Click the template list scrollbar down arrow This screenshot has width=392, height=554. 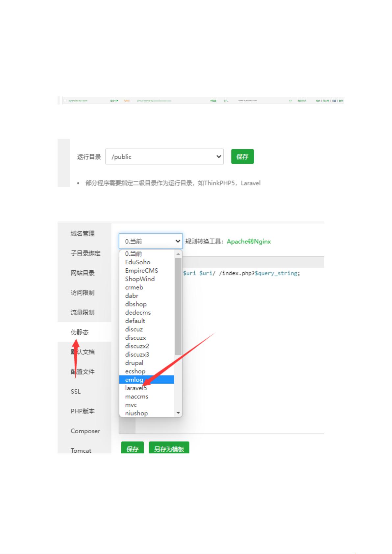tap(178, 413)
